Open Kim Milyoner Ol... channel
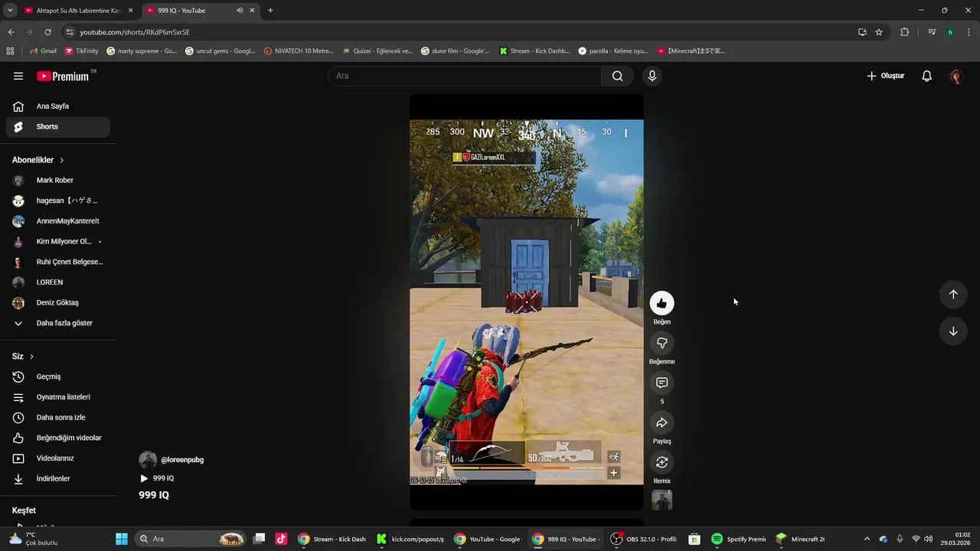Viewport: 980px width, 551px height. pyautogui.click(x=58, y=242)
